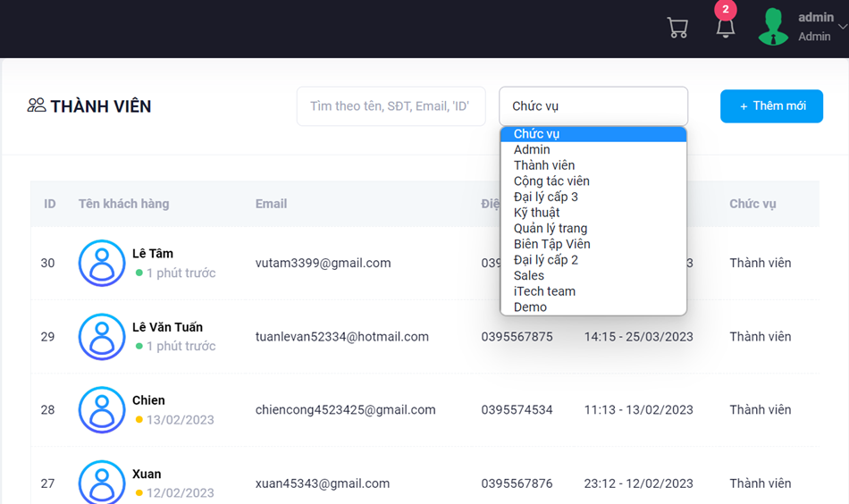The width and height of the screenshot is (849, 504).
Task: Open the shopping cart icon
Action: click(x=677, y=28)
